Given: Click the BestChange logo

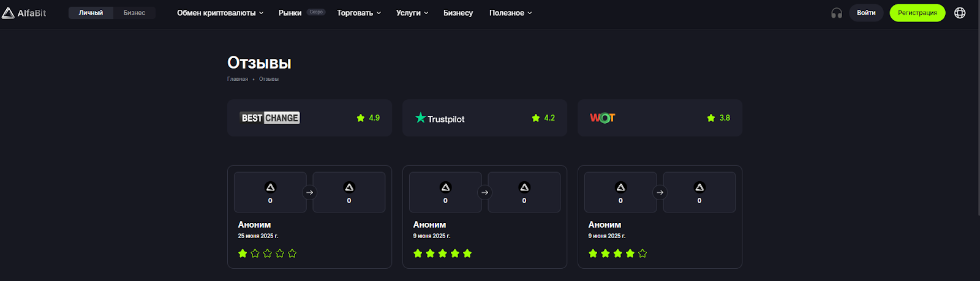Looking at the screenshot, I should pos(270,118).
